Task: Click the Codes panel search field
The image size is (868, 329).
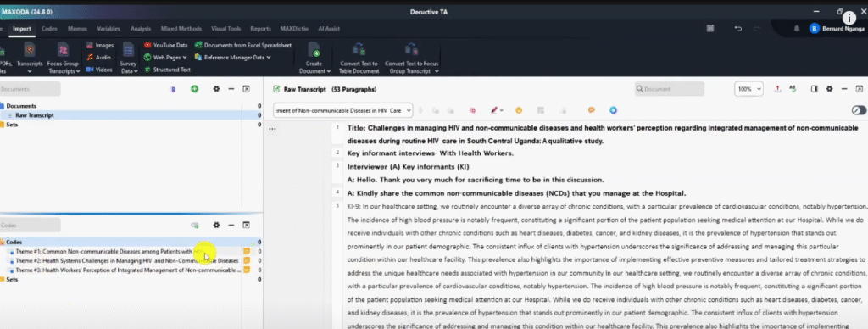Action: [30, 225]
